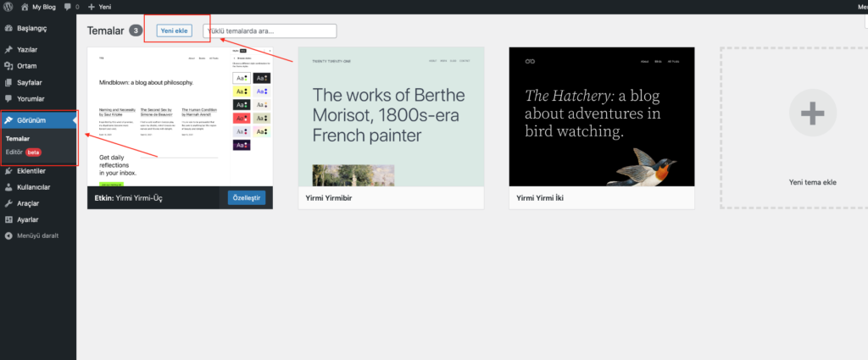
Task: Focus the Yüklü temalarda ara search field
Action: click(x=270, y=31)
